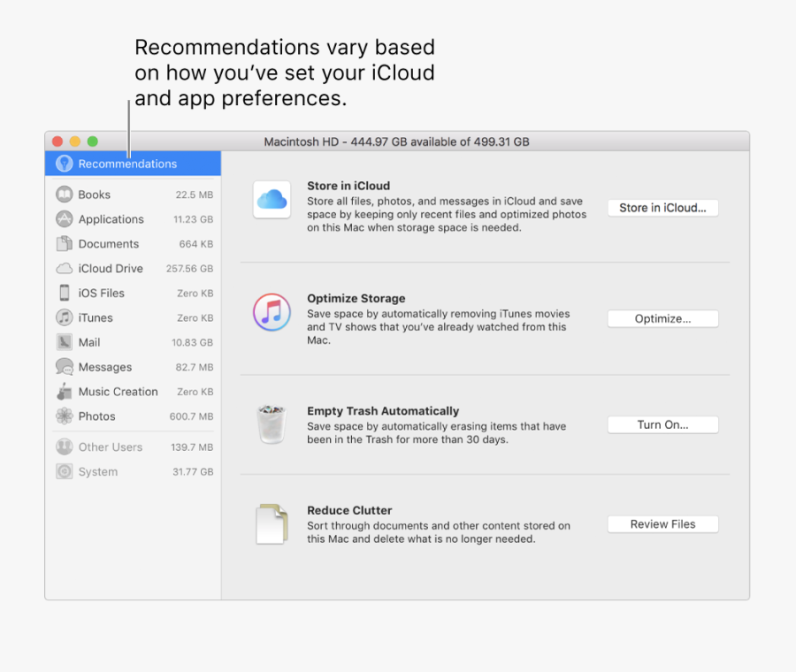
Task: Open iOS Files phone icon
Action: (65, 293)
